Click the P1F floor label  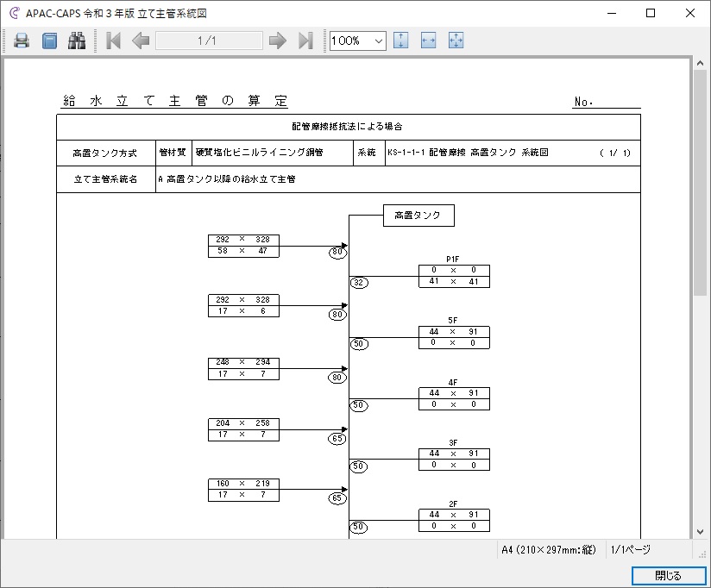pos(452,260)
